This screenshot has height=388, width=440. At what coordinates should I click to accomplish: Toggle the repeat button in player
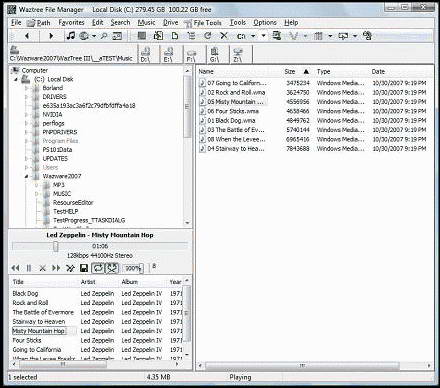pyautogui.click(x=98, y=268)
